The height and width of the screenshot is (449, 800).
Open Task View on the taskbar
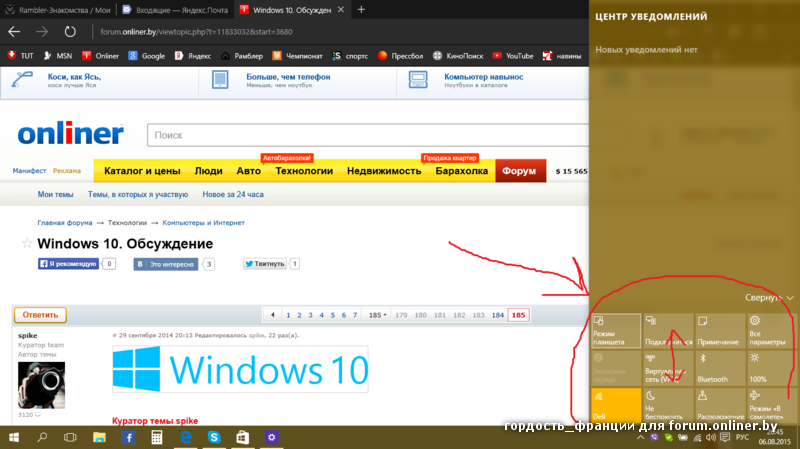(70, 437)
